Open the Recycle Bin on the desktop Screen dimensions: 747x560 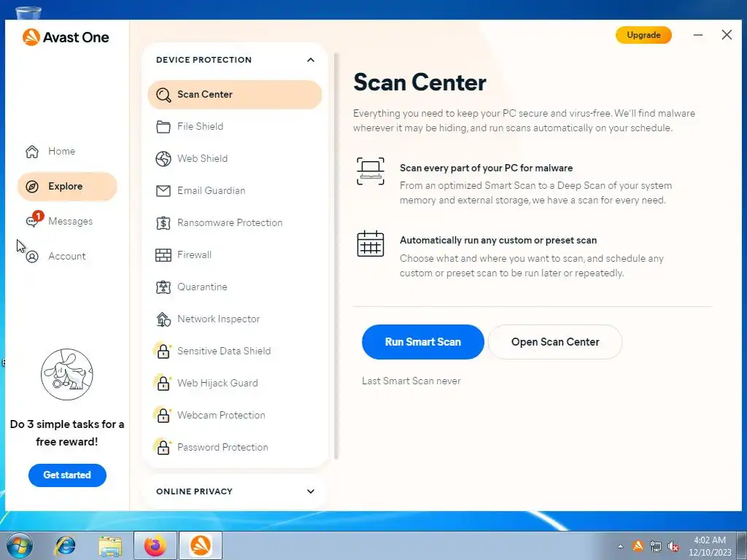28,13
